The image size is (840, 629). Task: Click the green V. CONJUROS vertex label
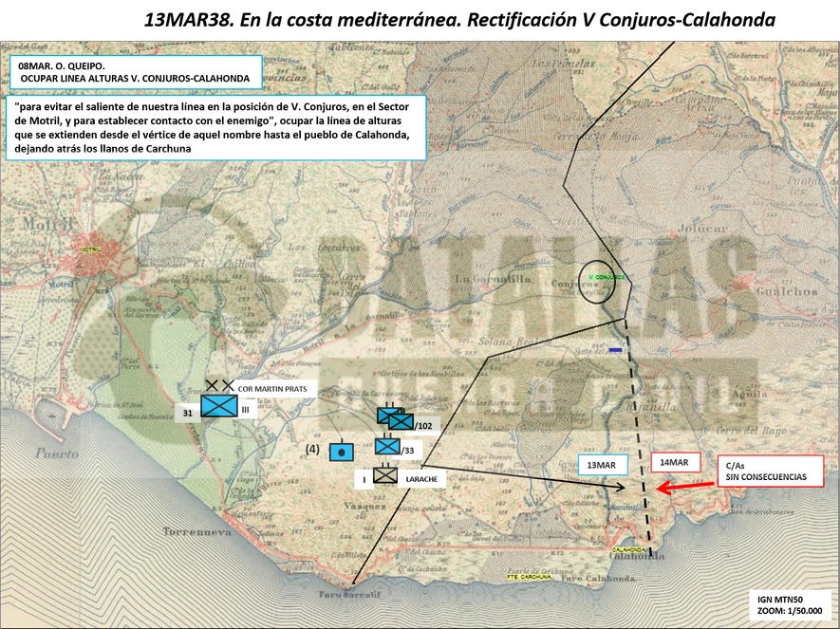(607, 277)
